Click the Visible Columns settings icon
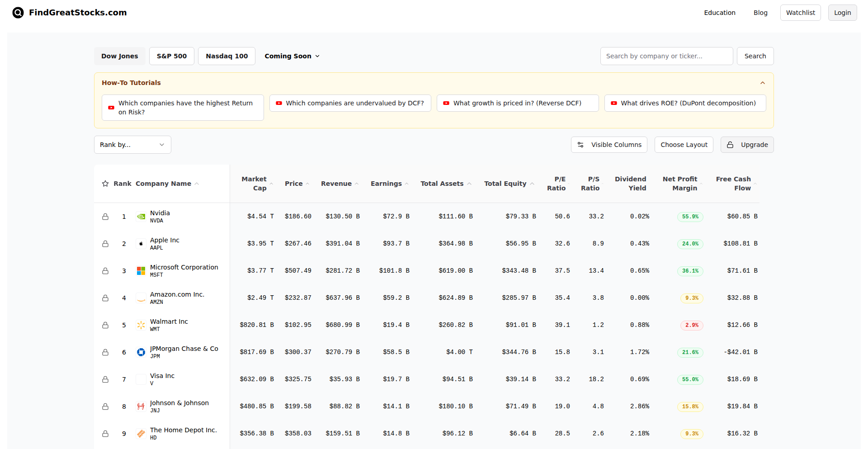868x449 pixels. [580, 145]
